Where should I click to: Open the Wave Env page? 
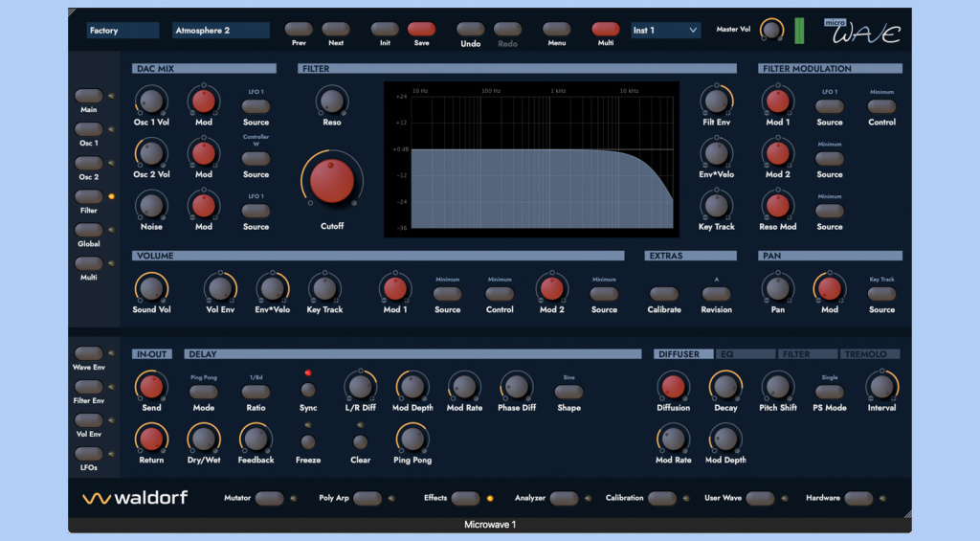[89, 353]
